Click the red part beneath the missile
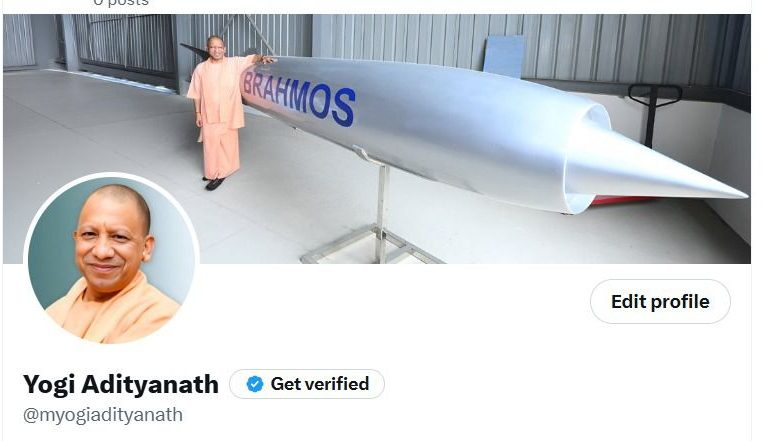The height and width of the screenshot is (441, 780). click(623, 200)
